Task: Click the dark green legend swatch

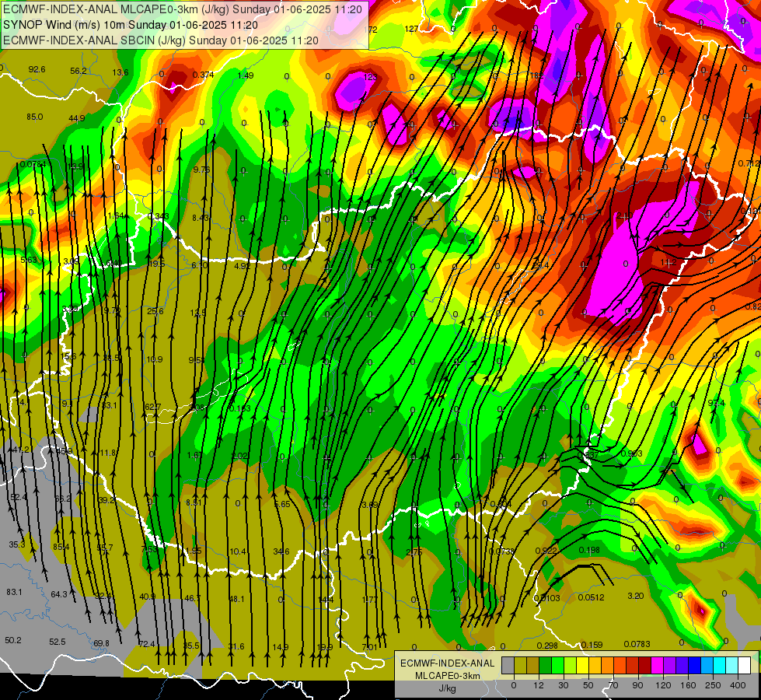Action: click(x=545, y=665)
